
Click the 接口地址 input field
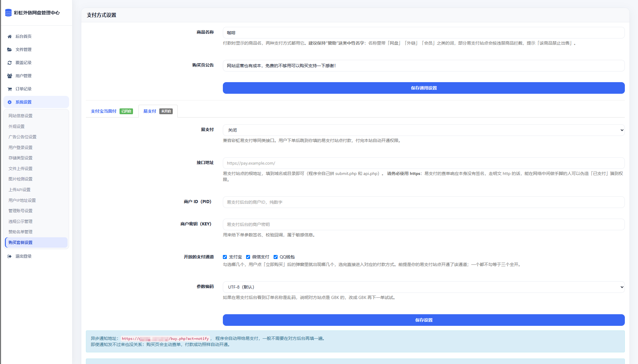coord(423,163)
